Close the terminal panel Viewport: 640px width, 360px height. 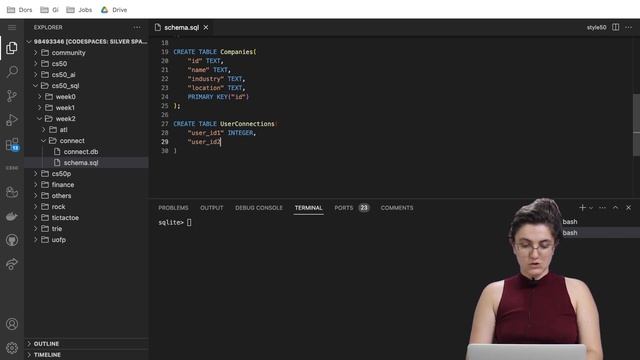[629, 208]
